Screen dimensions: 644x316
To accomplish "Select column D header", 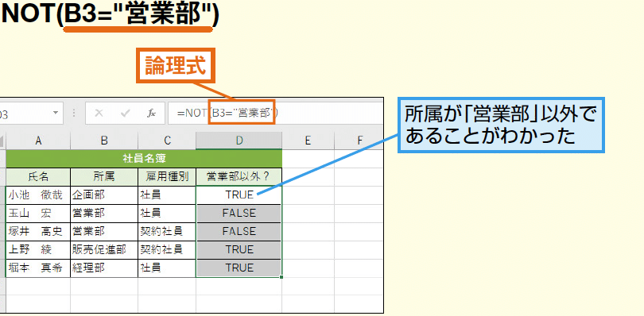I will pos(239,141).
